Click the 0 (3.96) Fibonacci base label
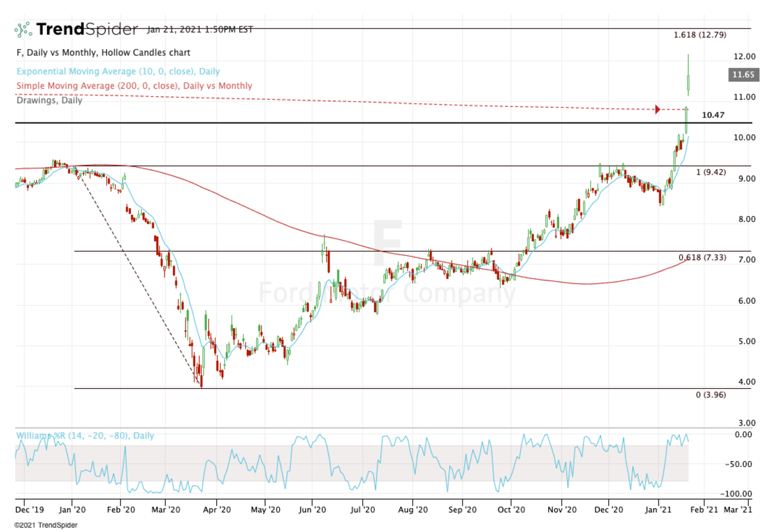This screenshot has width=774, height=532. (711, 395)
